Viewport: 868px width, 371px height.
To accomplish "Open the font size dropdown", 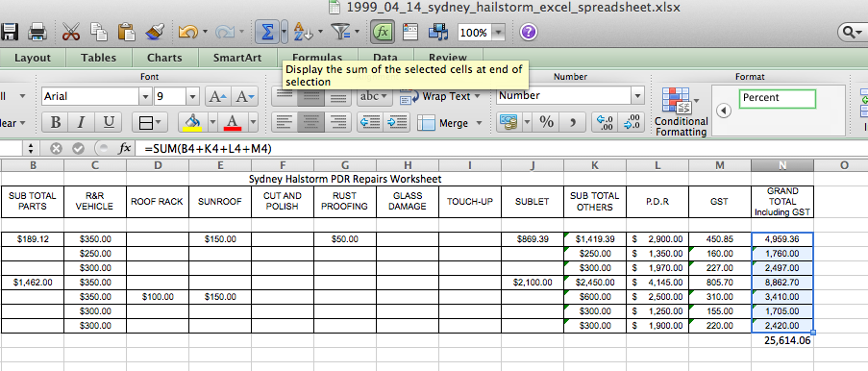I will click(x=192, y=96).
